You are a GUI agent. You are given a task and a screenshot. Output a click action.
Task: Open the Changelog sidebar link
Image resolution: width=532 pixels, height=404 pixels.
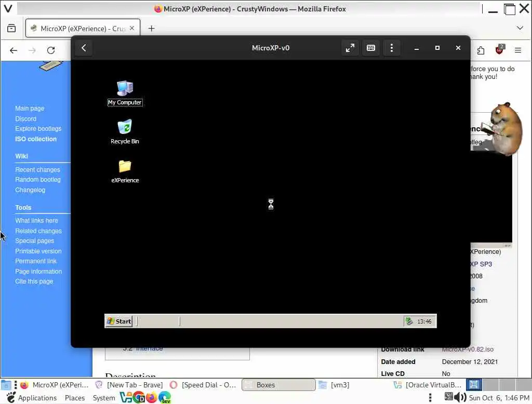30,190
